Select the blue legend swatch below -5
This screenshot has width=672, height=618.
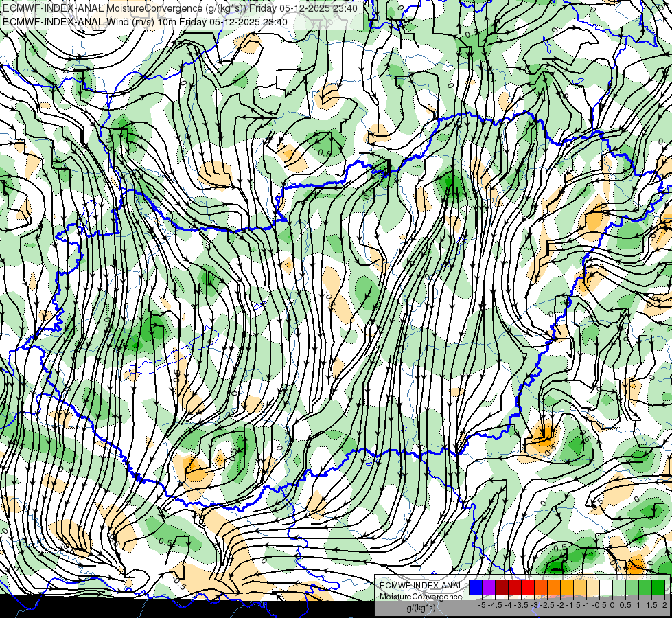(476, 588)
